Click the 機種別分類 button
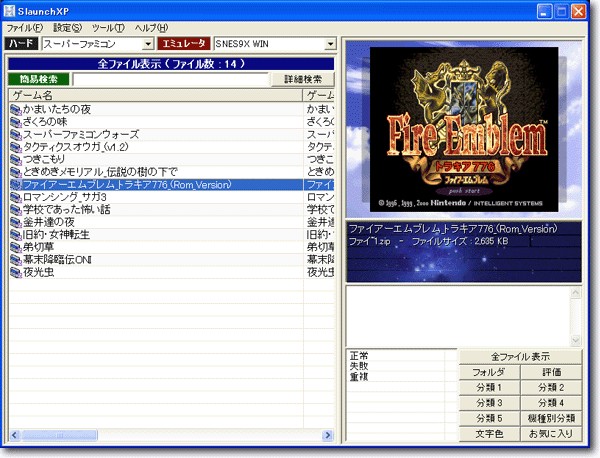 551,419
